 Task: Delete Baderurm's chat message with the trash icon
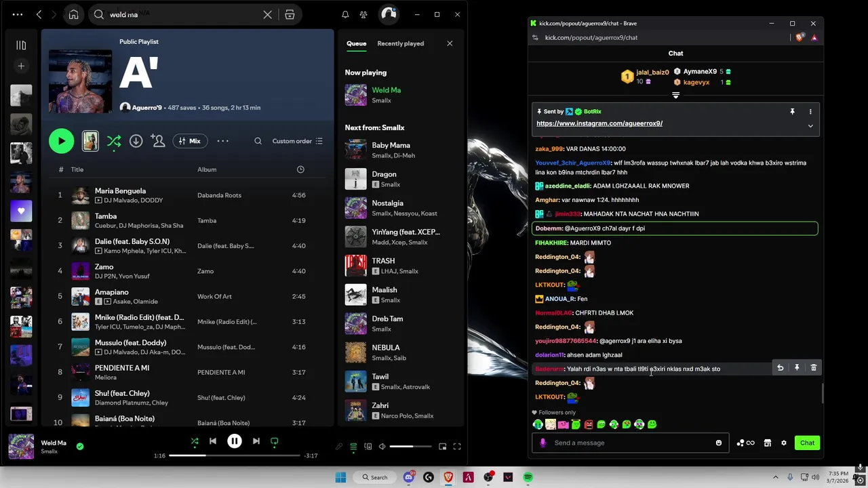click(814, 367)
